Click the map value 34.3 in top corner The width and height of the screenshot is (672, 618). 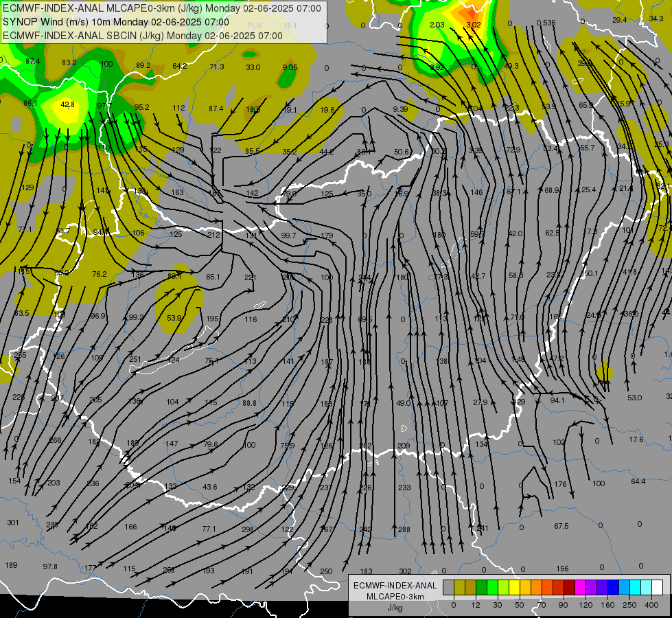pyautogui.click(x=656, y=19)
